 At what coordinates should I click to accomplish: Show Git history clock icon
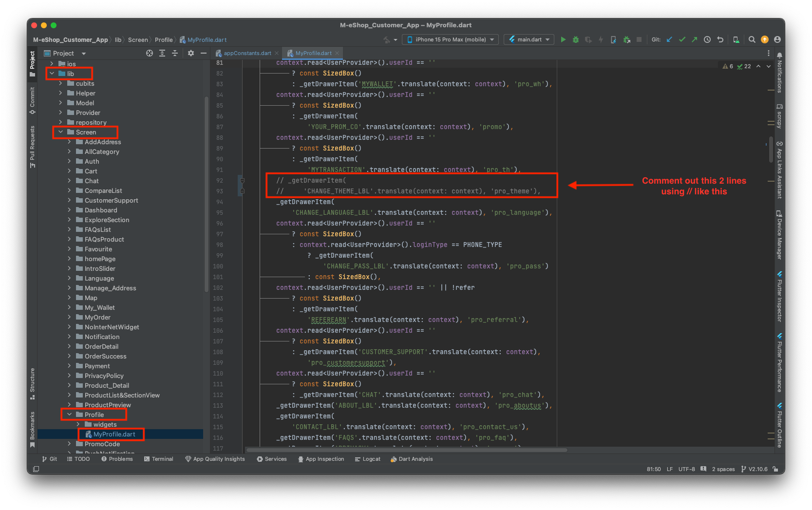click(x=707, y=39)
